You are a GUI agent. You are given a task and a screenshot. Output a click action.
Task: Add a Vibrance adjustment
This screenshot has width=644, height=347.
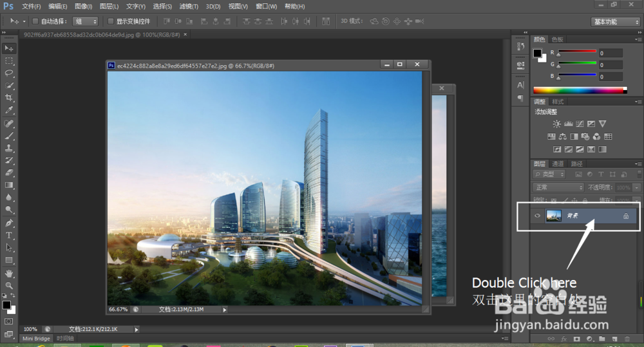click(x=603, y=124)
